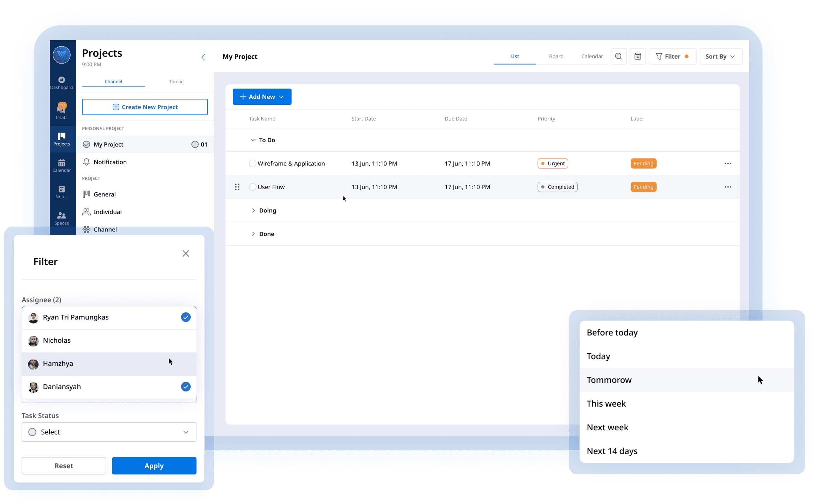Open the Dashboard sidebar icon

(61, 83)
